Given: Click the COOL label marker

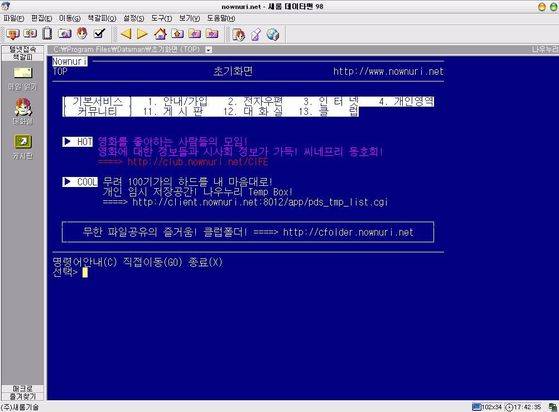Looking at the screenshot, I should coord(80,182).
